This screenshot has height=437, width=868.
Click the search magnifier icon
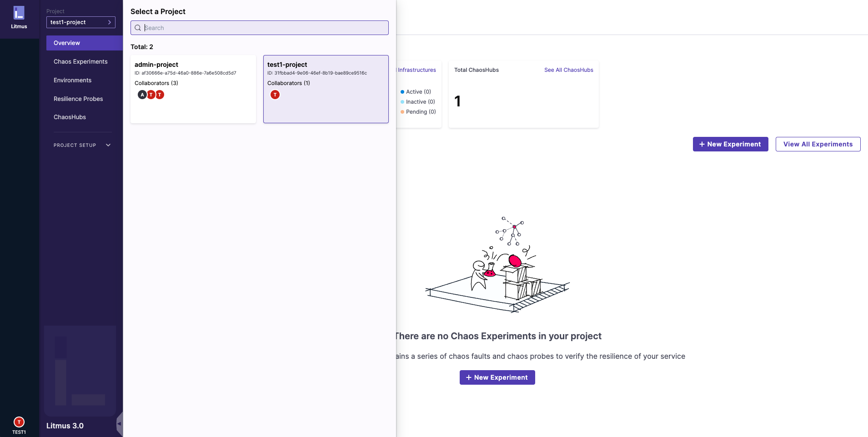click(x=138, y=28)
